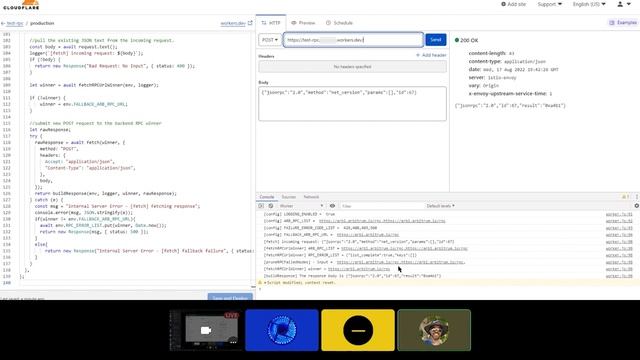Open the workers.dev link above the editor
The width and height of the screenshot is (640, 360).
point(233,23)
